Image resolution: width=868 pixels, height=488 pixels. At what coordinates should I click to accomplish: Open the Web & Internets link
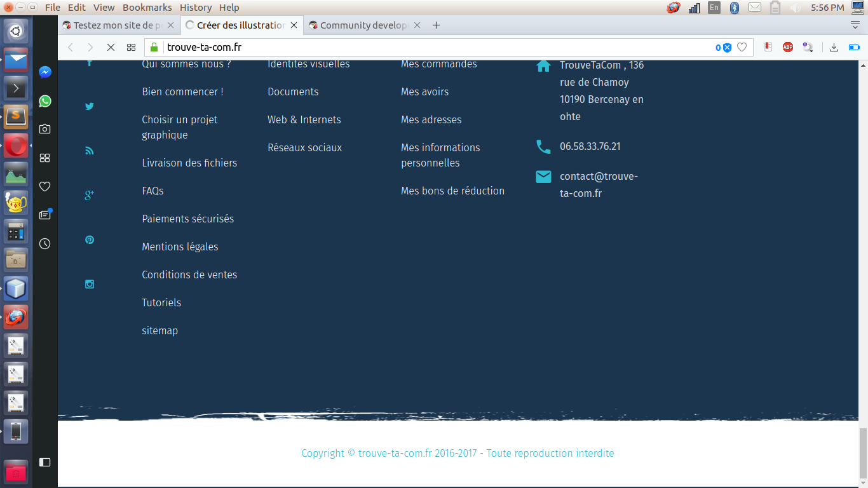coord(304,119)
